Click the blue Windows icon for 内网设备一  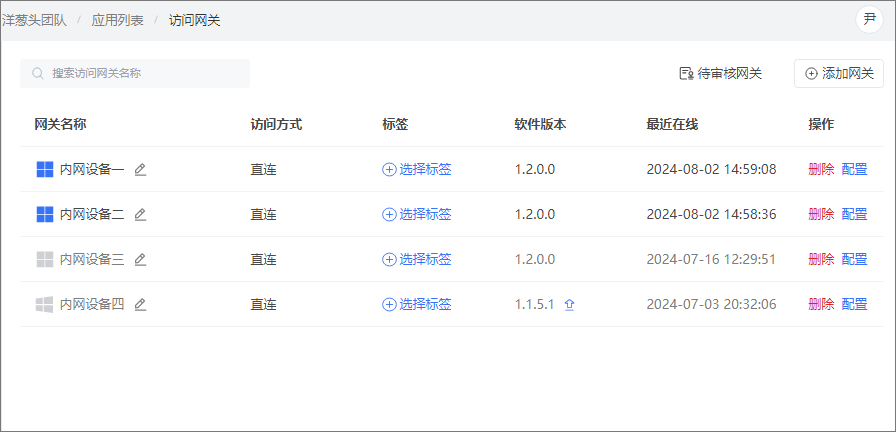pyautogui.click(x=45, y=169)
